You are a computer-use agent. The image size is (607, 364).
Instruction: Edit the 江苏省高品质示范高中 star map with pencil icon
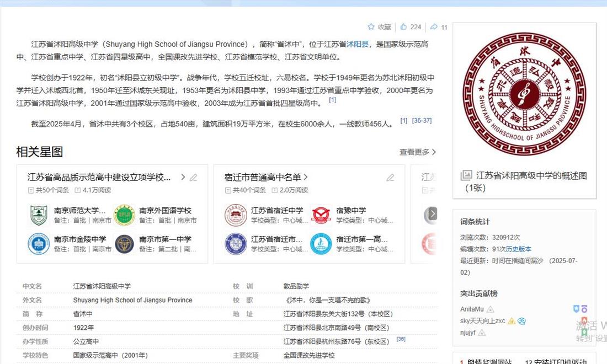pyautogui.click(x=194, y=178)
